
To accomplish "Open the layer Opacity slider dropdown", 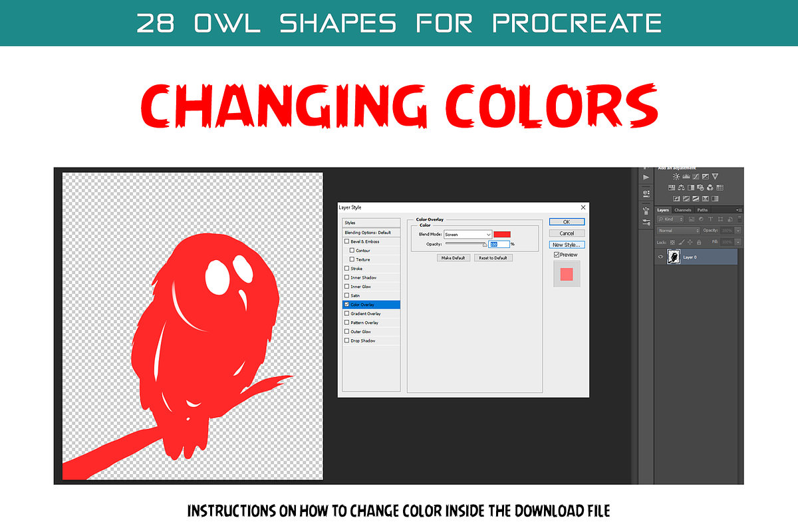I will pos(738,231).
